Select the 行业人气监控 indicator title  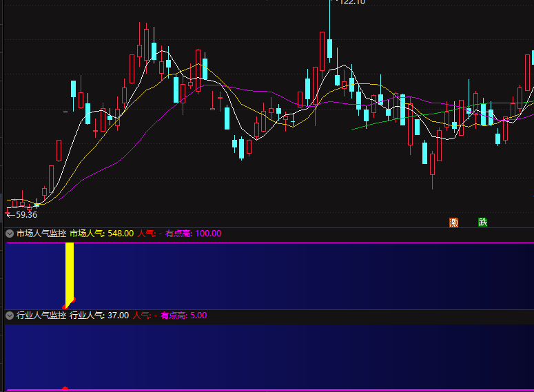pos(41,316)
